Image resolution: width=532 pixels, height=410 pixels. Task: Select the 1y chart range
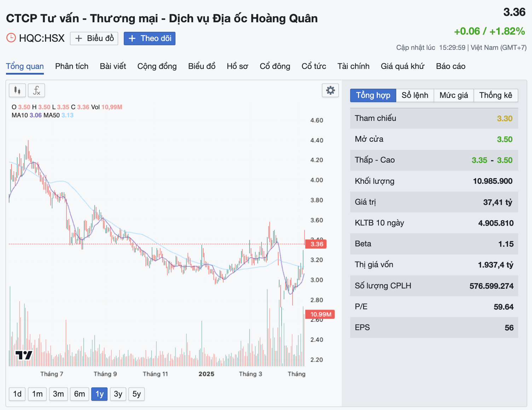[x=99, y=394]
